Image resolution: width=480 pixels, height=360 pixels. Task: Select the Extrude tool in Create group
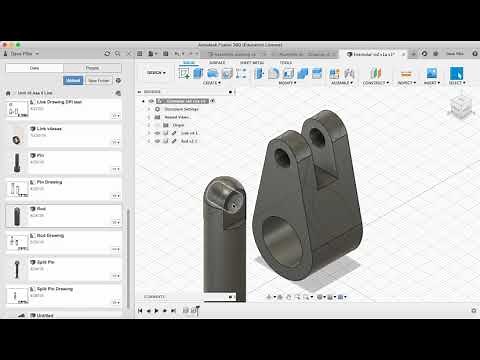coord(199,73)
